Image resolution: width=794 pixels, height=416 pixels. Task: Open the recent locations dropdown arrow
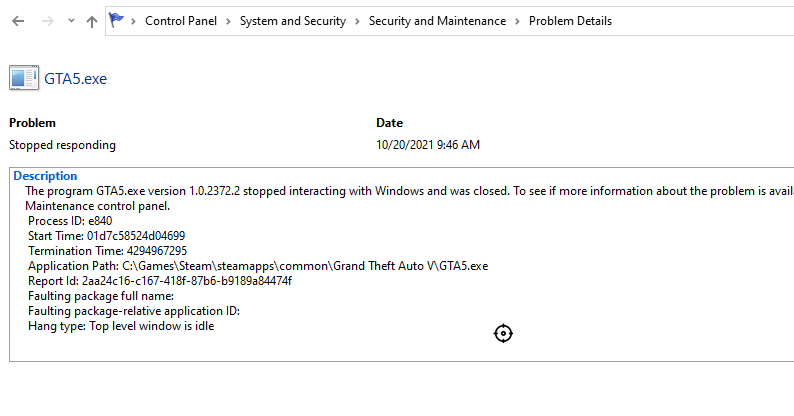coord(70,21)
